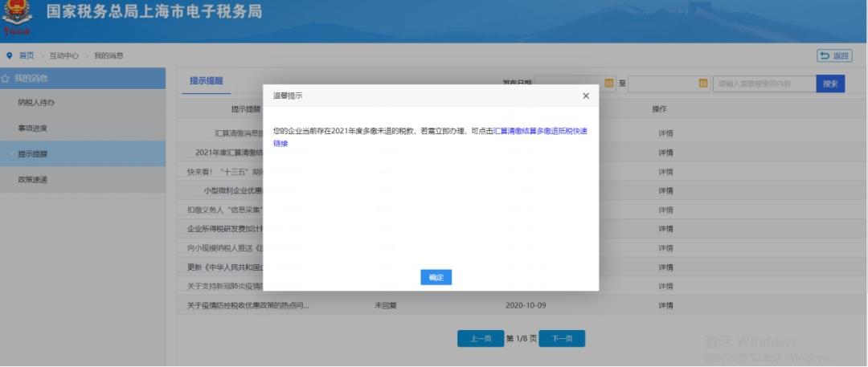Click the 确定 button in dialog
Screen dimensions: 868x367
(x=436, y=277)
